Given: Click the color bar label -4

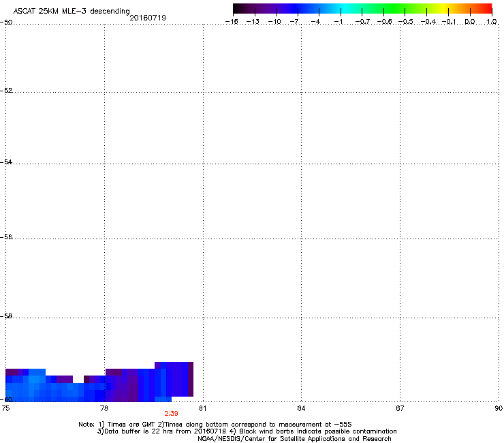Looking at the screenshot, I should pyautogui.click(x=316, y=22).
